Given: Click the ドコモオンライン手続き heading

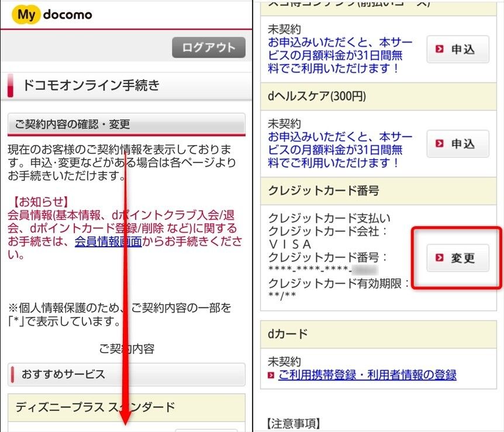Looking at the screenshot, I should point(91,85).
